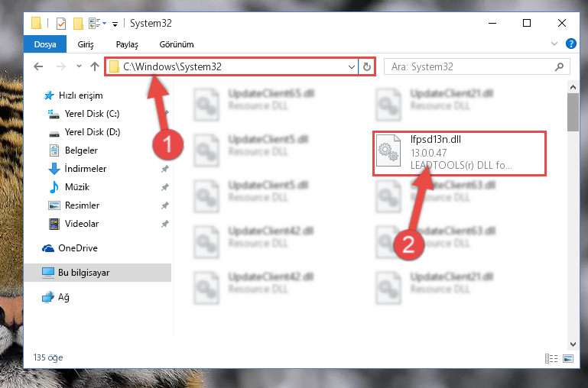Go up one folder level

tap(95, 66)
